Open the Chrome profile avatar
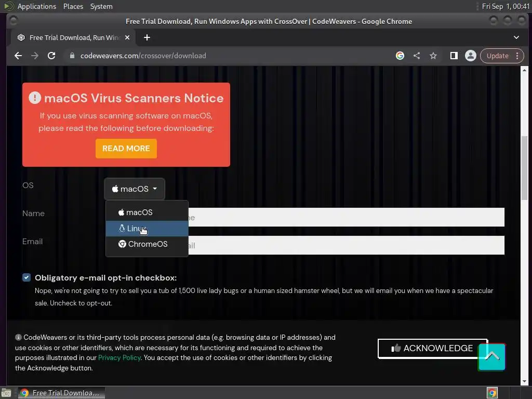The height and width of the screenshot is (399, 532). tap(471, 56)
